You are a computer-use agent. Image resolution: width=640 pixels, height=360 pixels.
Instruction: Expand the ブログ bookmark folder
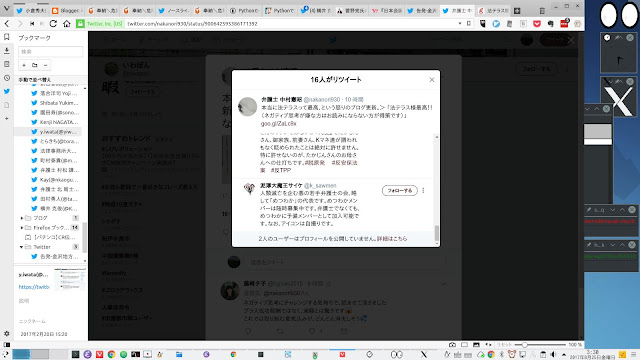click(x=22, y=218)
